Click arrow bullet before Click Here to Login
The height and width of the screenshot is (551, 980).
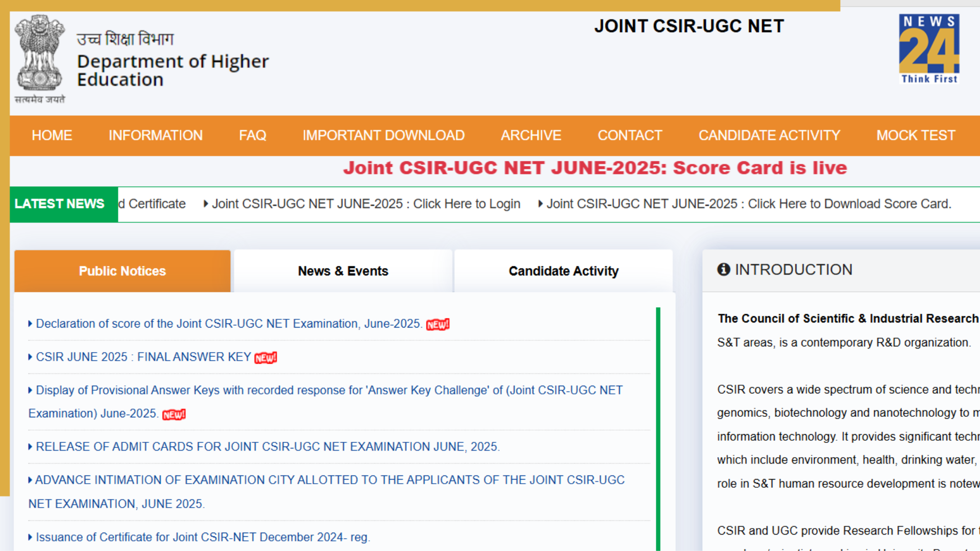click(x=206, y=204)
